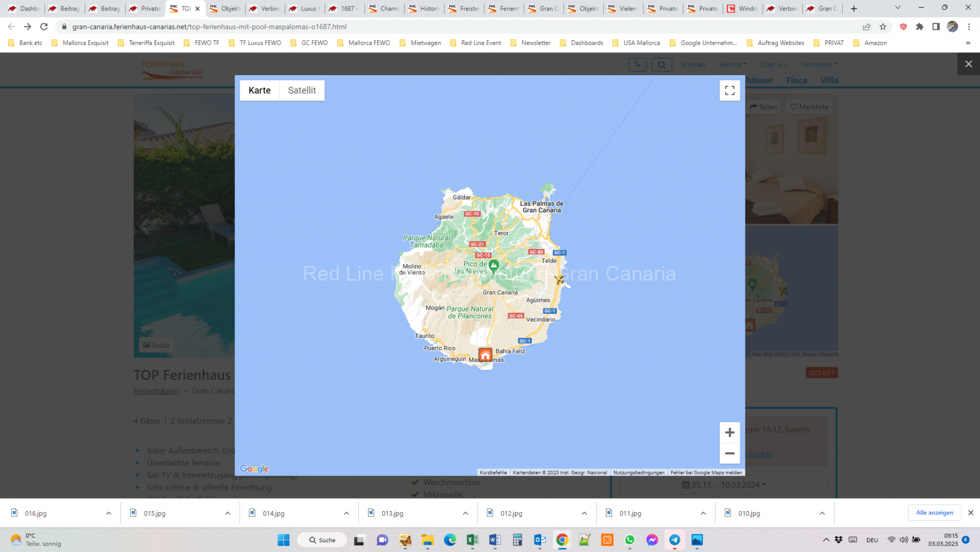Show hidden system tray icons
The width and height of the screenshot is (980, 552).
tap(826, 540)
